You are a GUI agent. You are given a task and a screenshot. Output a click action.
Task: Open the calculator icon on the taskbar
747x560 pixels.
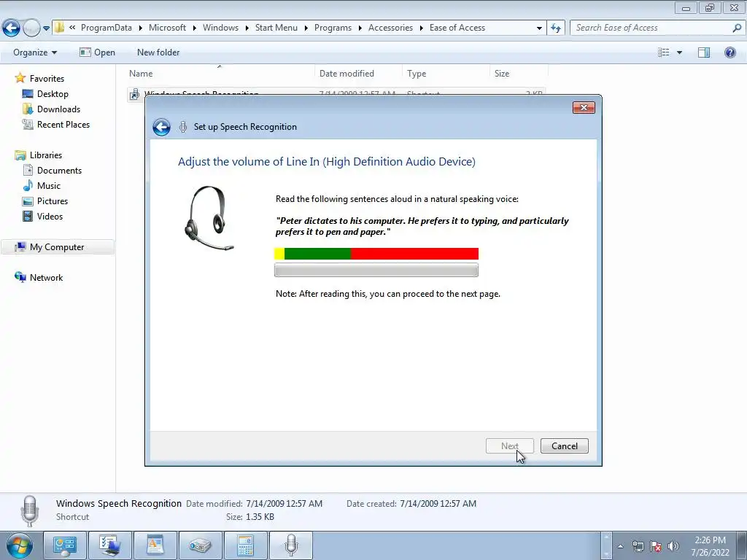[246, 545]
